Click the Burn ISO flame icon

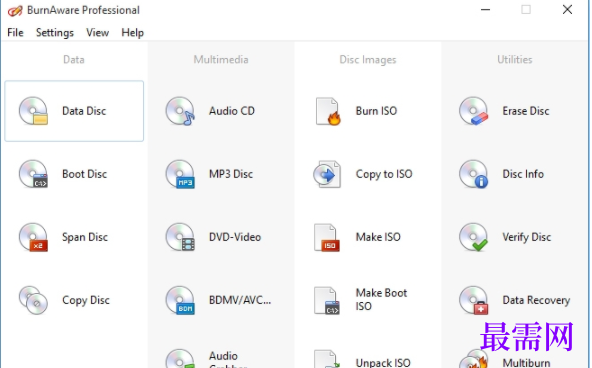pyautogui.click(x=327, y=111)
